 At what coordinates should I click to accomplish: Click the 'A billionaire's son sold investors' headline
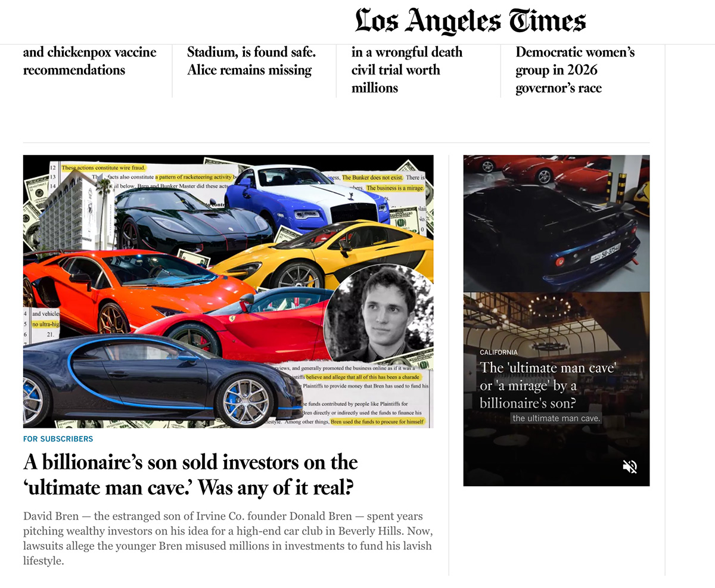191,475
